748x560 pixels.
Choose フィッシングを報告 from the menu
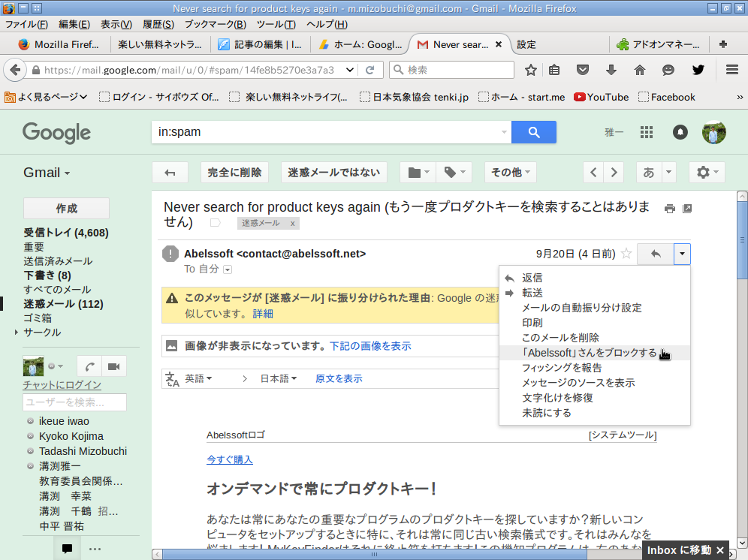click(594, 368)
